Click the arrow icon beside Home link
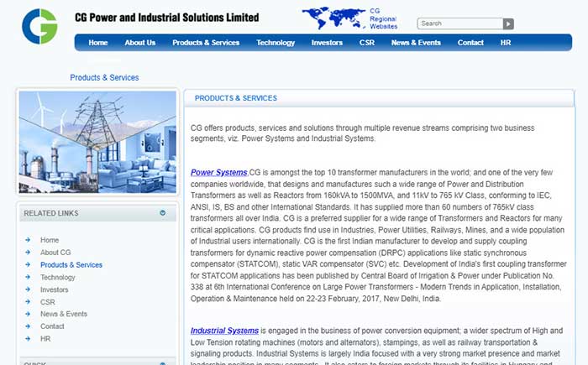The width and height of the screenshot is (588, 365). pyautogui.click(x=28, y=240)
